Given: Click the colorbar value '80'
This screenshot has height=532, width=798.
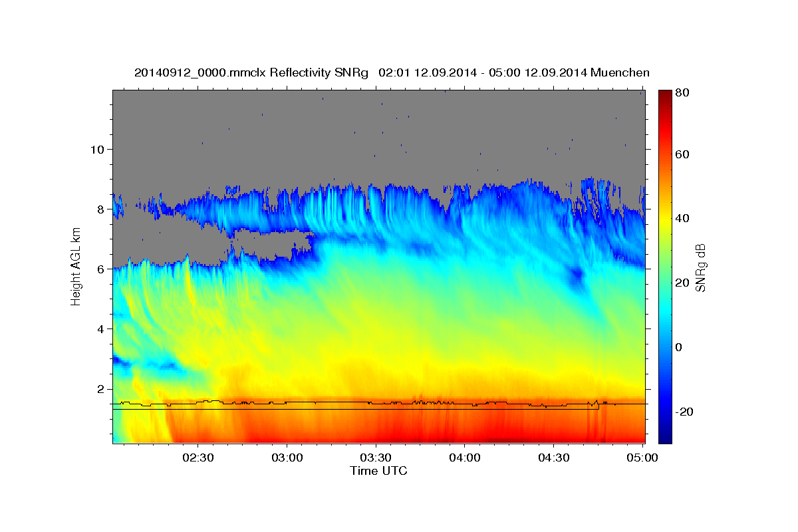Looking at the screenshot, I should point(682,92).
